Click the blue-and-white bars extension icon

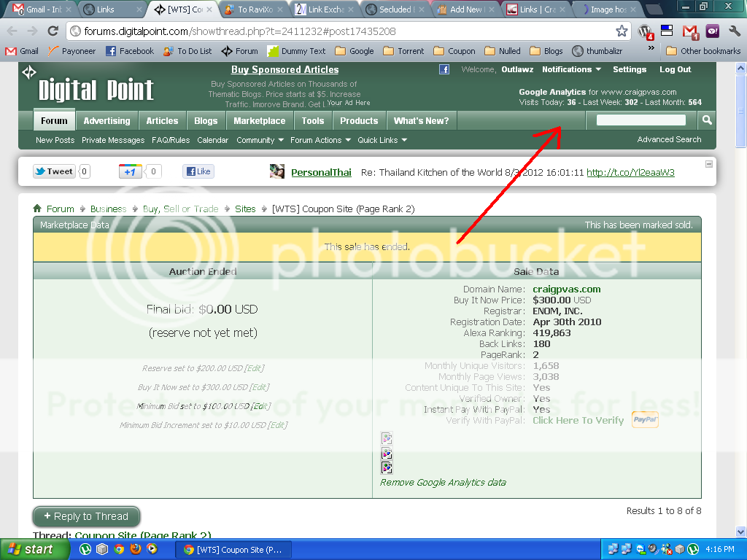coord(667,31)
